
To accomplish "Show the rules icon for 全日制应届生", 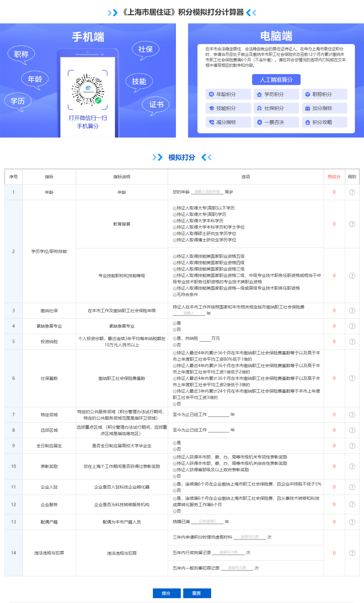I will pyautogui.click(x=352, y=446).
